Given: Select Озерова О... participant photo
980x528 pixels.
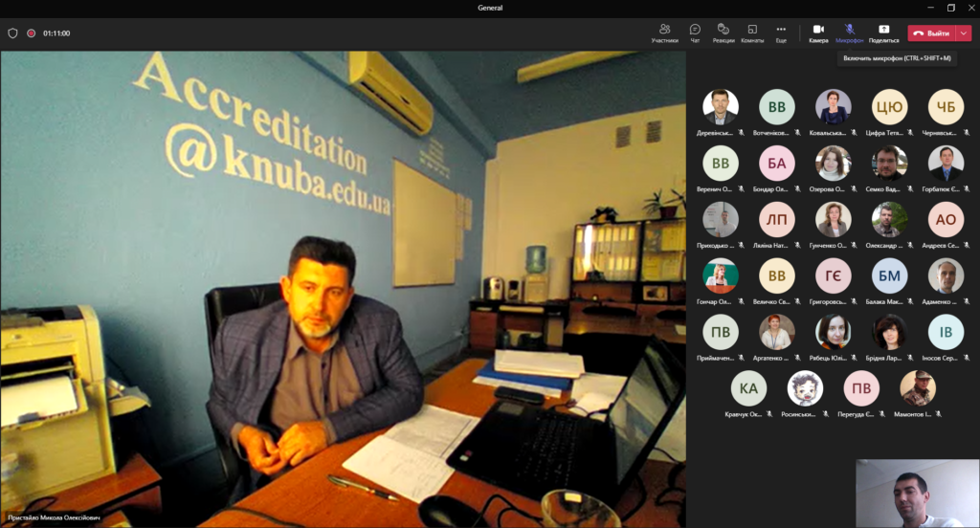Looking at the screenshot, I should point(834,163).
